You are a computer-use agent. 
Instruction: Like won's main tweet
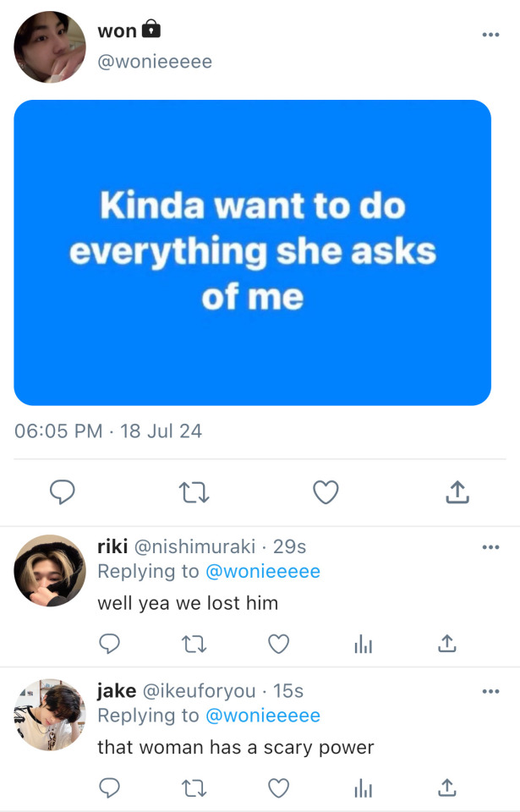click(x=326, y=491)
